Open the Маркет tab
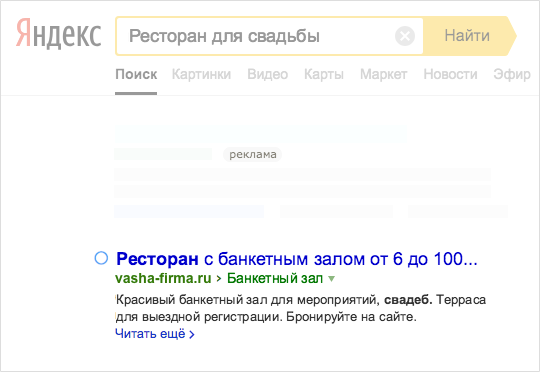 384,74
